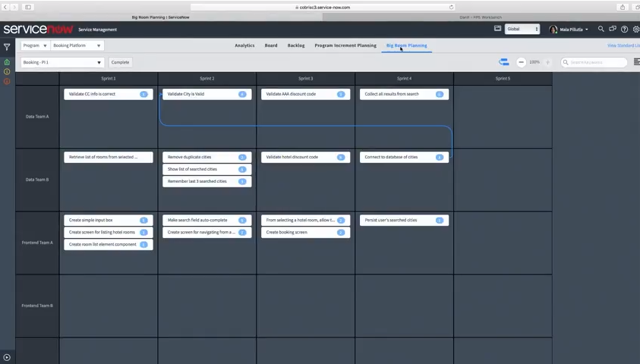Viewport: 640px width, 364px height.
Task: Open the Program type dropdown
Action: coord(35,45)
